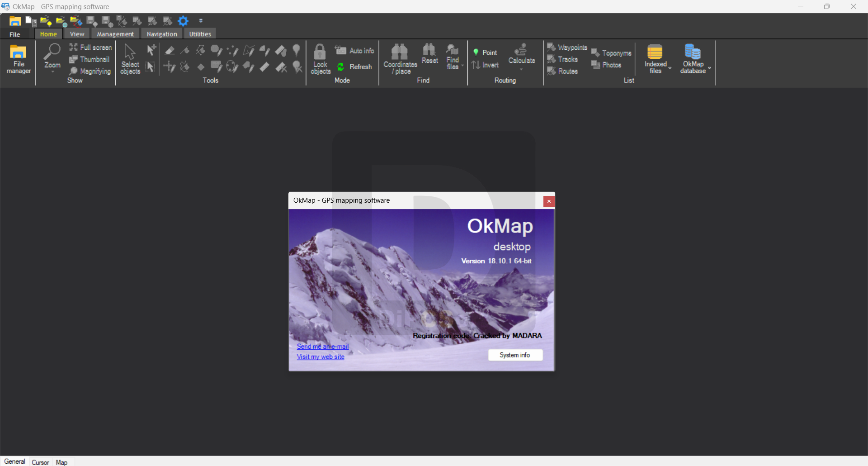
Task: Open the File manager
Action: click(x=19, y=59)
